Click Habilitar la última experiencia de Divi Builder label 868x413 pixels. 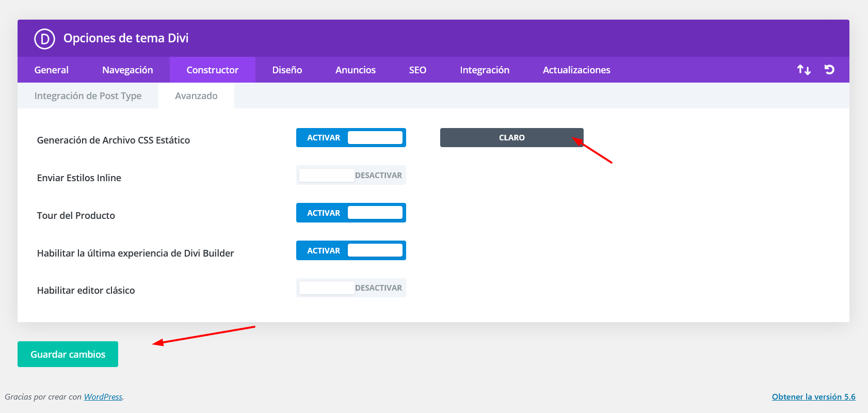[136, 253]
